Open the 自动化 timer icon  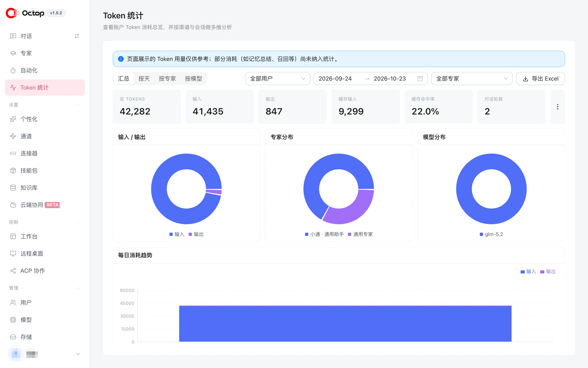click(x=13, y=71)
